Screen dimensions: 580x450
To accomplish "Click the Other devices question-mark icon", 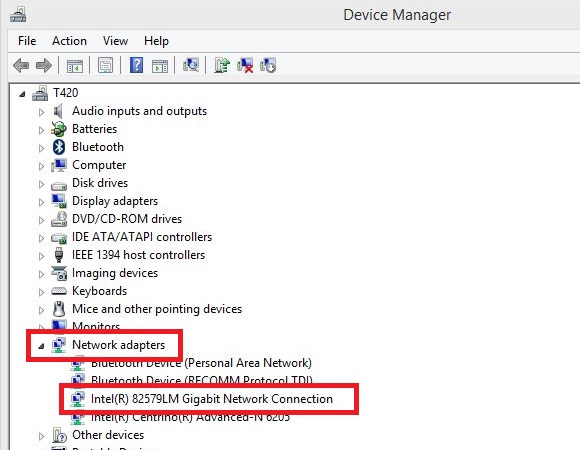I will [59, 435].
